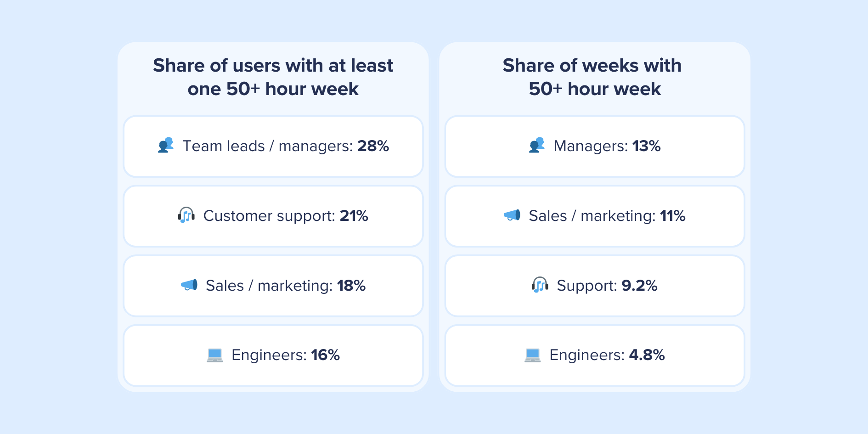This screenshot has width=868, height=434.
Task: Click the bold 28% figure
Action: pos(373,146)
